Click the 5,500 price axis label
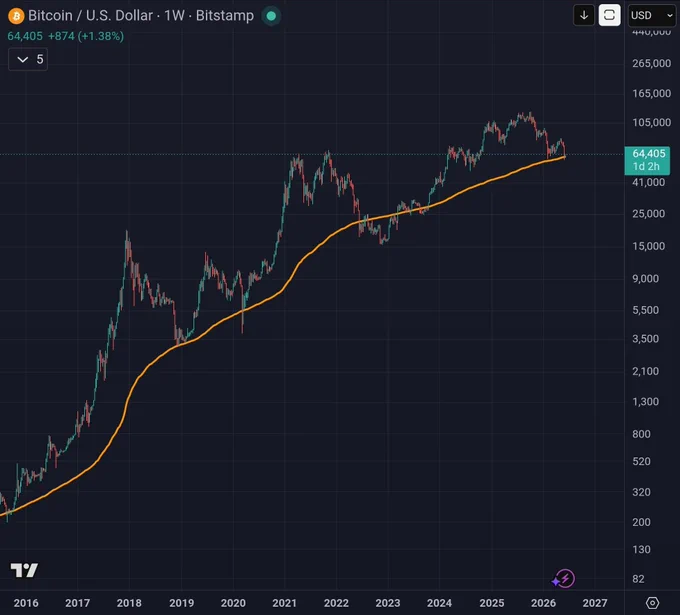Screen dimensions: 680x615 645,310
